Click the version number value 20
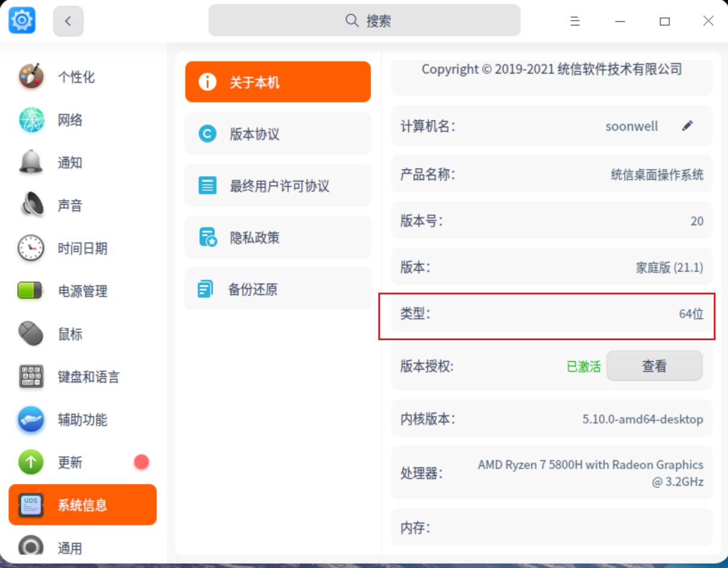The height and width of the screenshot is (568, 728). [697, 221]
